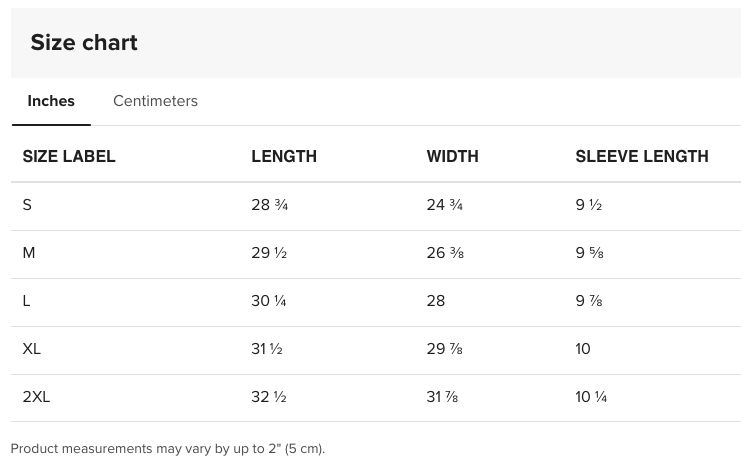Select the XL size label
Viewport: 741px width, 474px height.
[x=32, y=349]
